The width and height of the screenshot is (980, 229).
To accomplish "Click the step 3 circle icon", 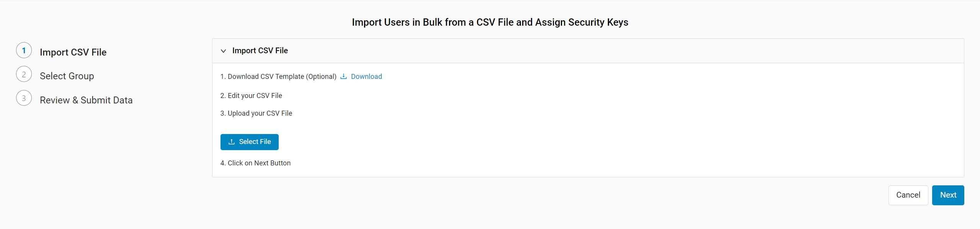I will tap(24, 98).
